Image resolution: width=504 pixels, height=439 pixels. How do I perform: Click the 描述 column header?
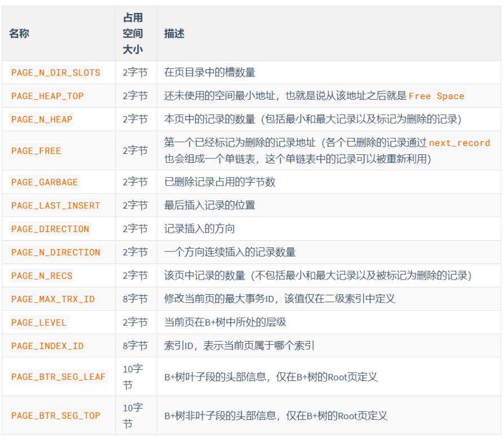174,34
